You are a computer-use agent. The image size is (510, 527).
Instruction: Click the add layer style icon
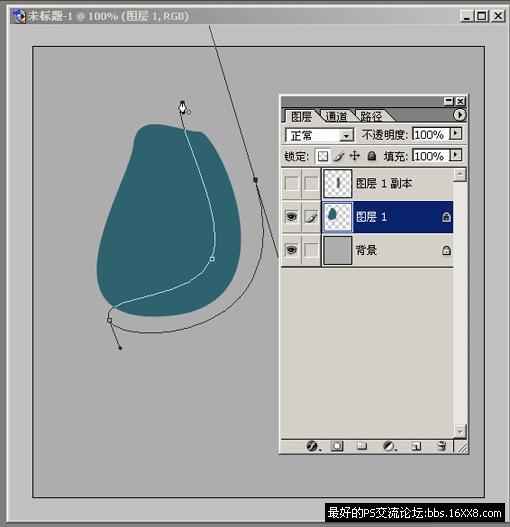(x=313, y=446)
